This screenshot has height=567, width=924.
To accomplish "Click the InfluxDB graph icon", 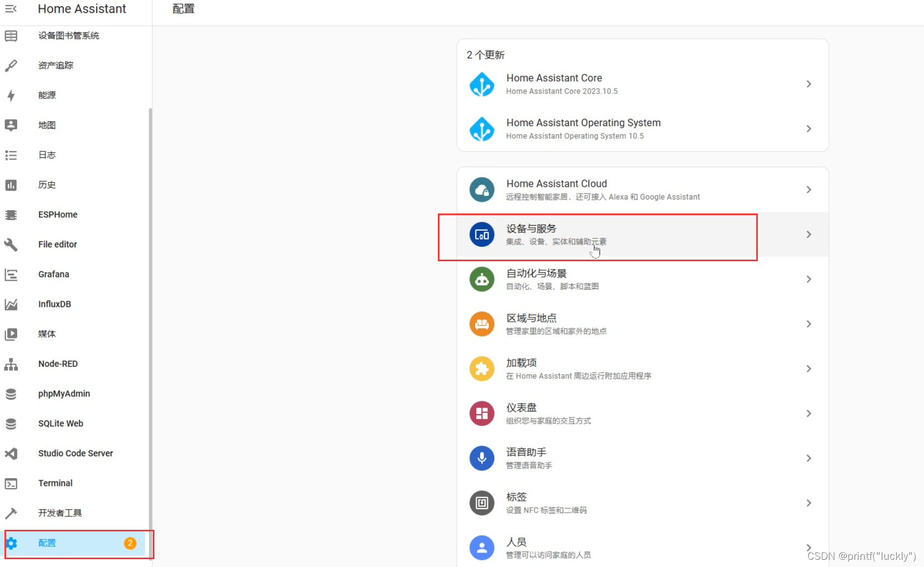I will (x=11, y=304).
